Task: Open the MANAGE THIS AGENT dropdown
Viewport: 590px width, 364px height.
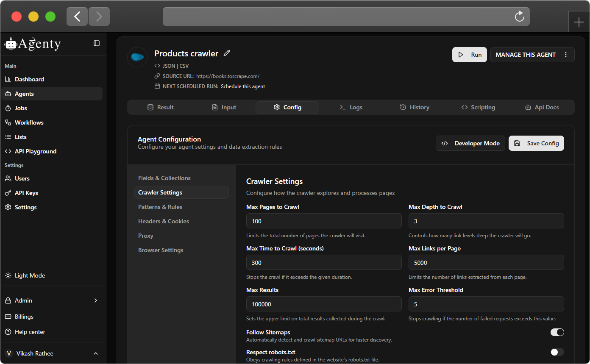Action: tap(526, 55)
